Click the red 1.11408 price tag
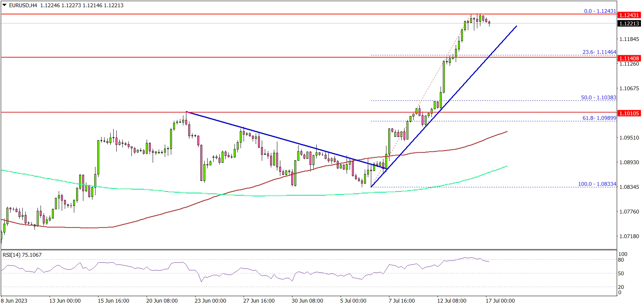This screenshot has height=306, width=644. 628,58
